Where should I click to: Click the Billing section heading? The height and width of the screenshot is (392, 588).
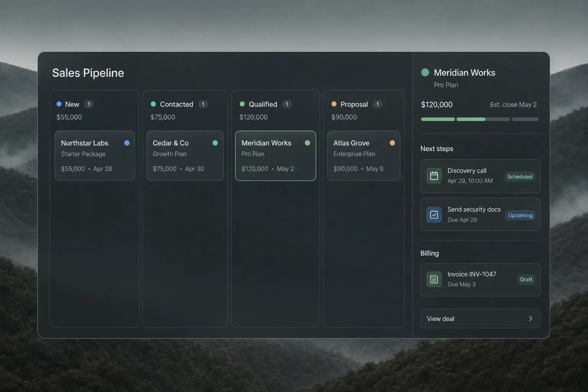click(x=430, y=253)
